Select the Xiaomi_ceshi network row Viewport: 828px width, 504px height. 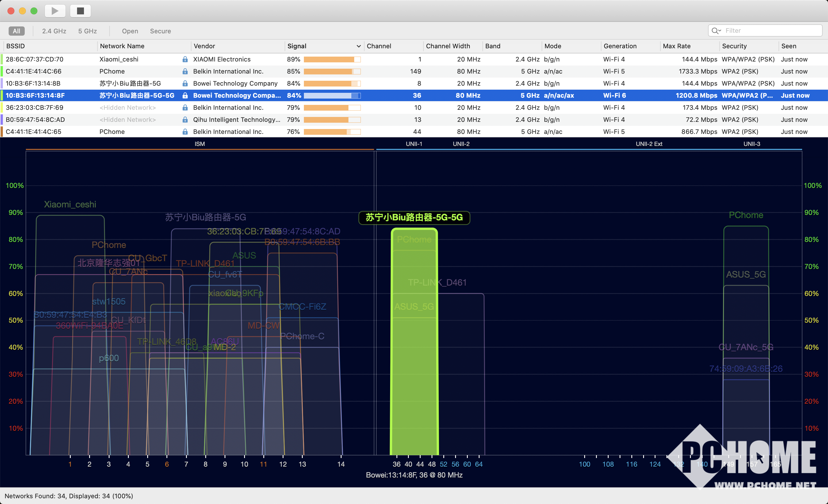(x=414, y=59)
